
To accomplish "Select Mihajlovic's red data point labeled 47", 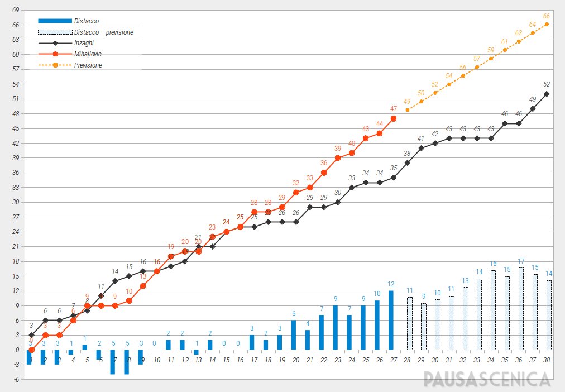I will [x=394, y=118].
